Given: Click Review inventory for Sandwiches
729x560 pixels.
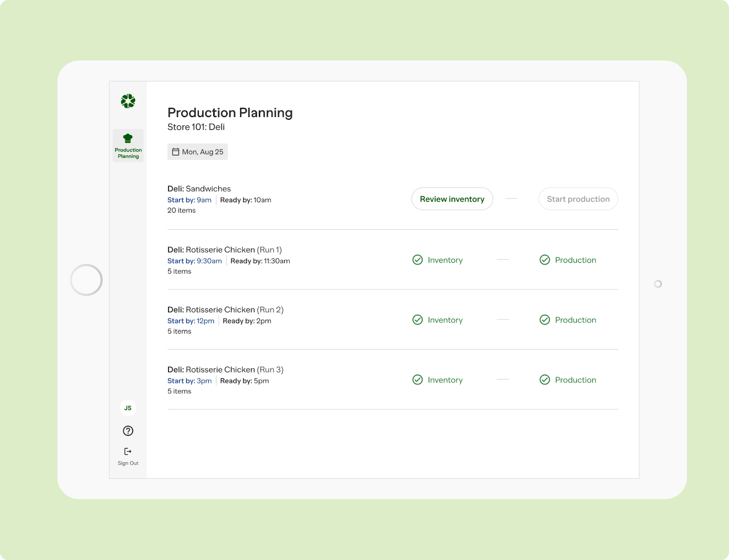Looking at the screenshot, I should 452,199.
